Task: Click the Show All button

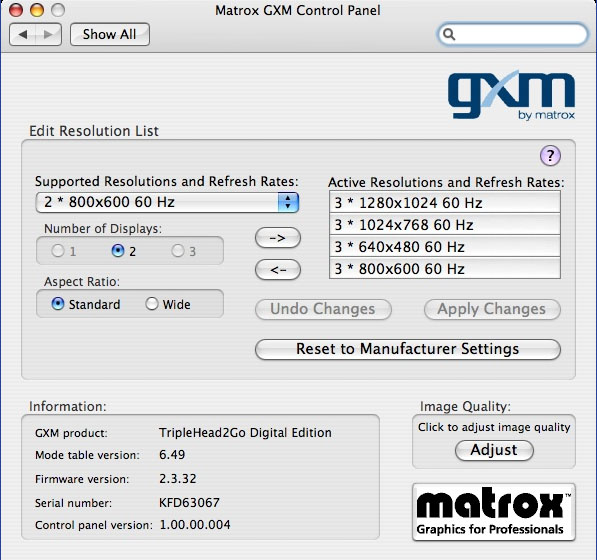Action: coord(110,35)
